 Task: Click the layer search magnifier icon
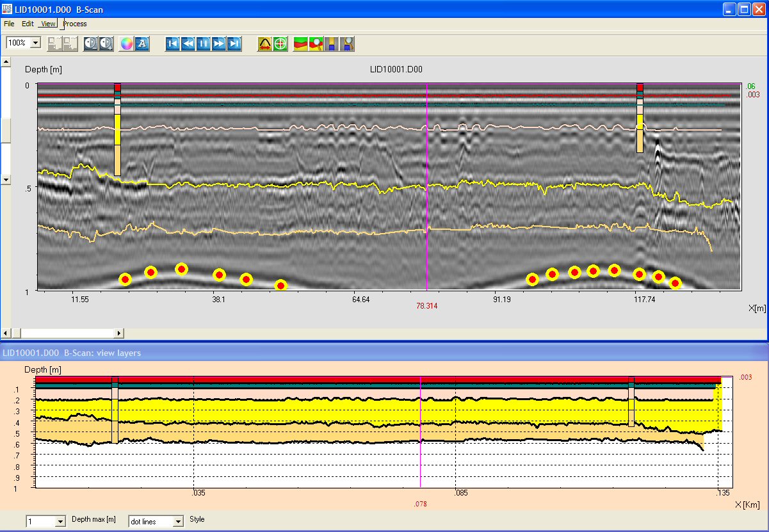pos(316,44)
